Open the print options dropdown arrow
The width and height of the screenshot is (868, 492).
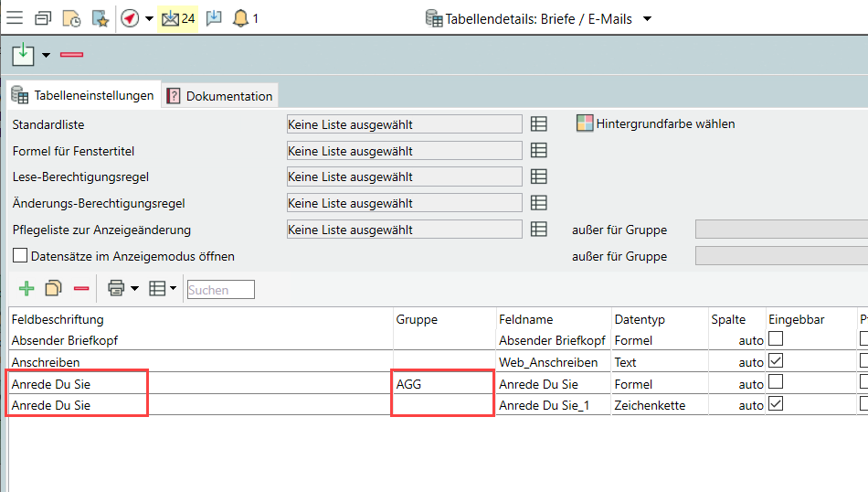[134, 289]
